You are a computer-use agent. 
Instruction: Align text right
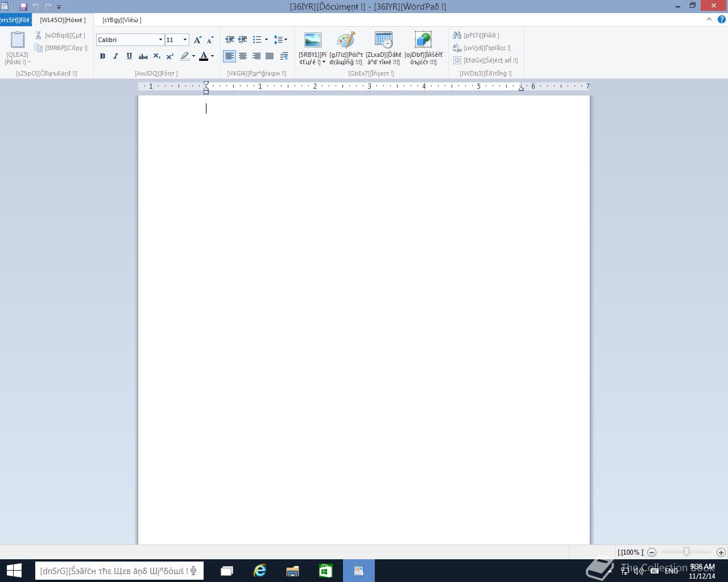coord(257,56)
